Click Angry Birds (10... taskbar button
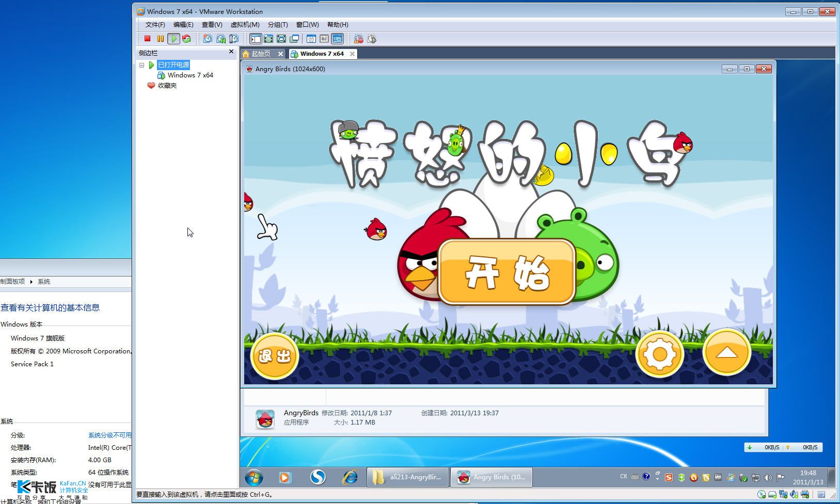 pyautogui.click(x=492, y=477)
